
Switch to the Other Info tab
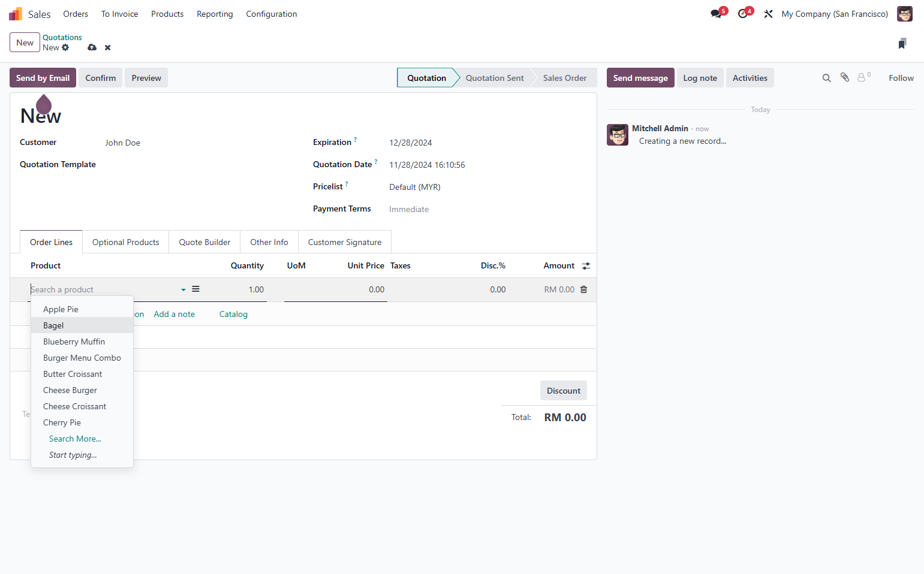(x=269, y=242)
